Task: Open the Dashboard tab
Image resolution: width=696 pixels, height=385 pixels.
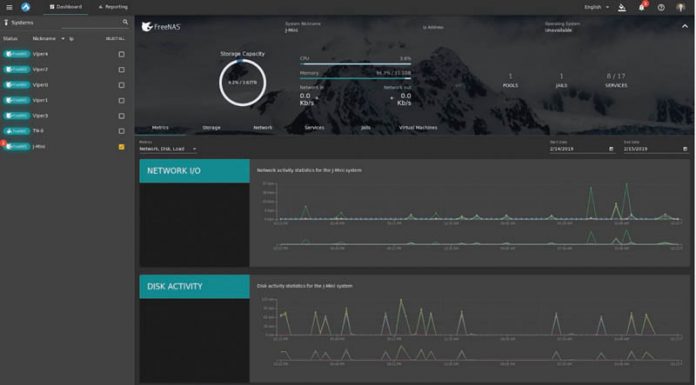Action: point(66,7)
